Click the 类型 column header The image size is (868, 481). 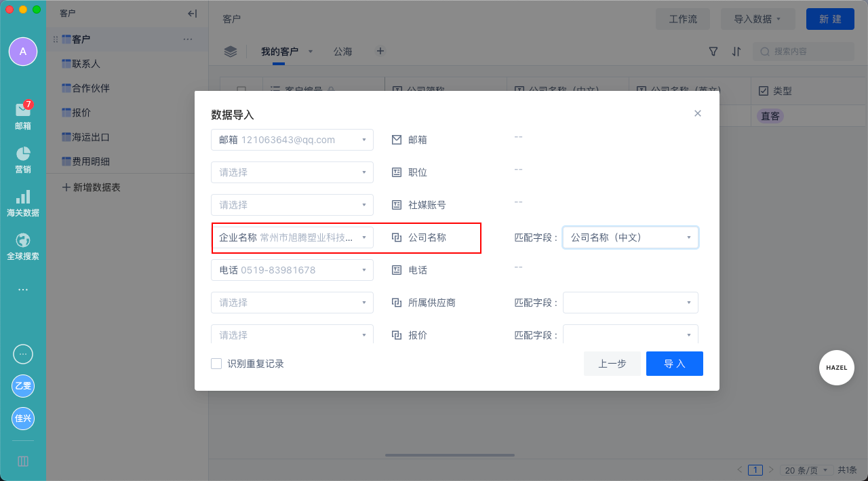pos(809,91)
